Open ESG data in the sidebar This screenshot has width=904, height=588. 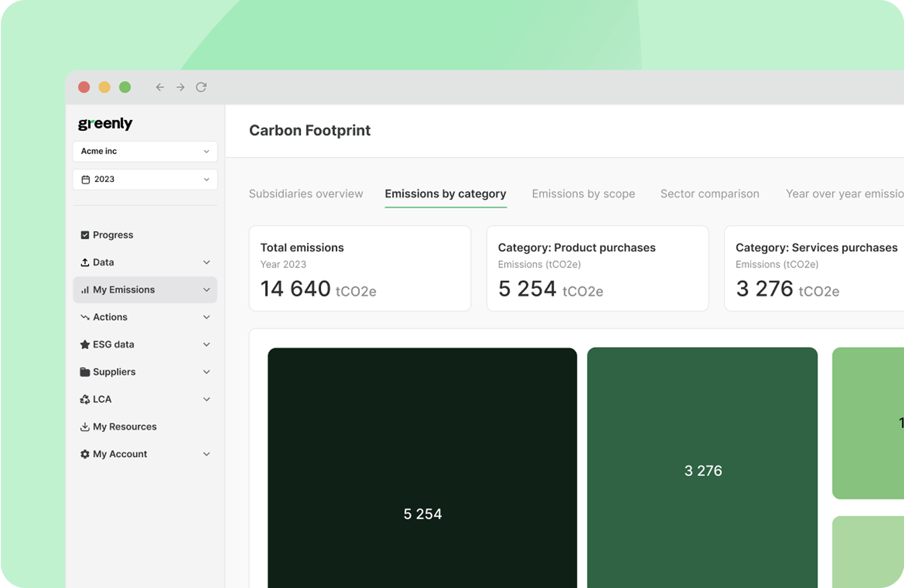click(145, 345)
